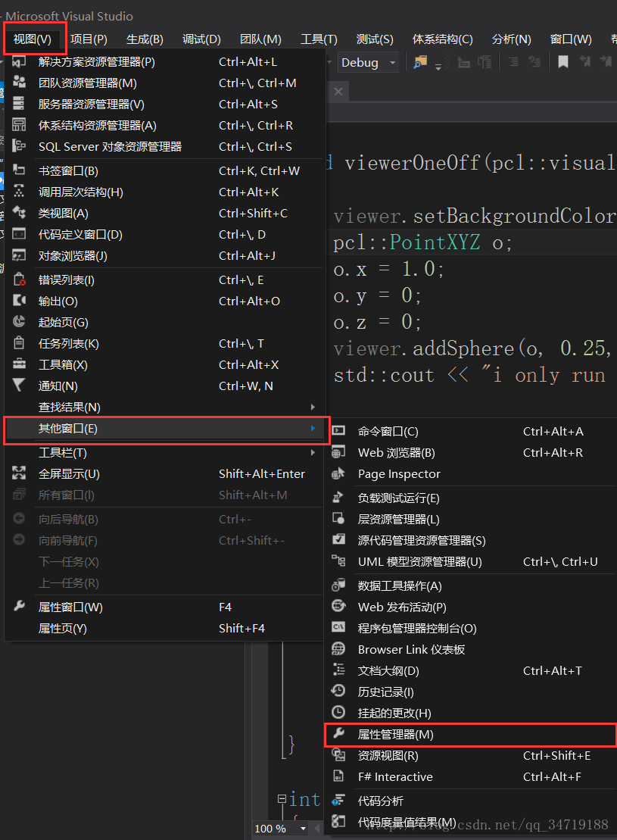The height and width of the screenshot is (840, 617).
Task: Collapse the int function outline box
Action: coord(282,799)
